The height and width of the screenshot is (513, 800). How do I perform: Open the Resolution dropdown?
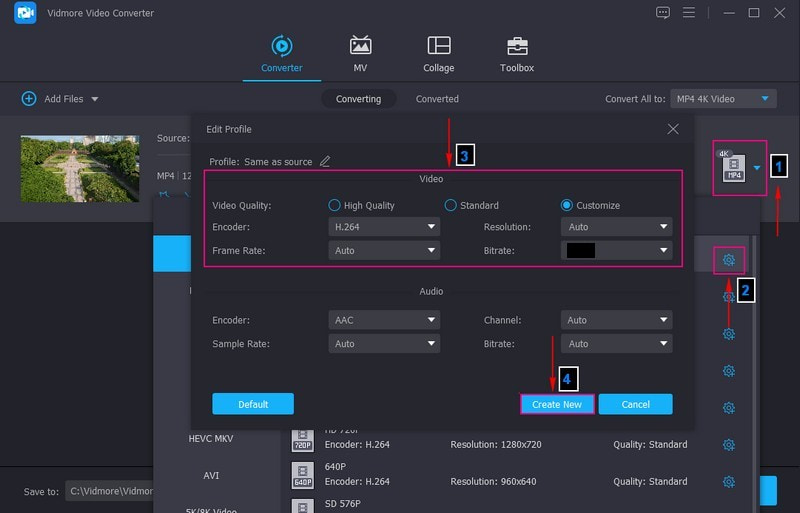(616, 227)
